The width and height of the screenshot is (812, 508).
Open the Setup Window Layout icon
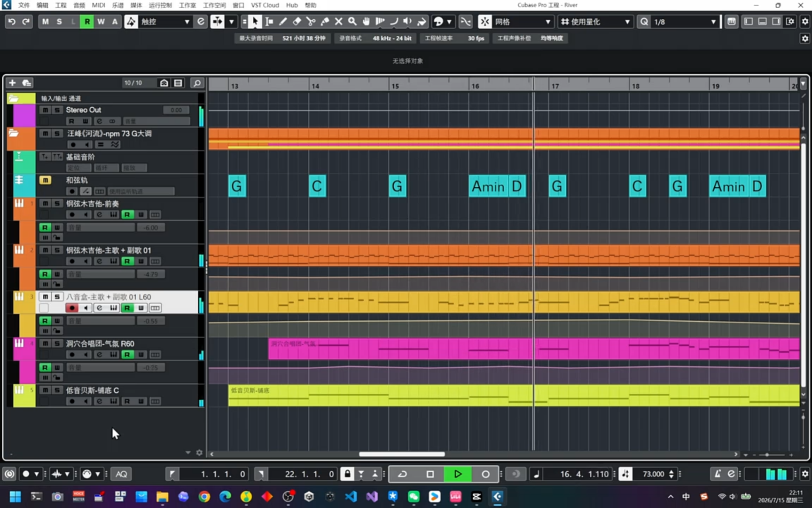pyautogui.click(x=790, y=22)
